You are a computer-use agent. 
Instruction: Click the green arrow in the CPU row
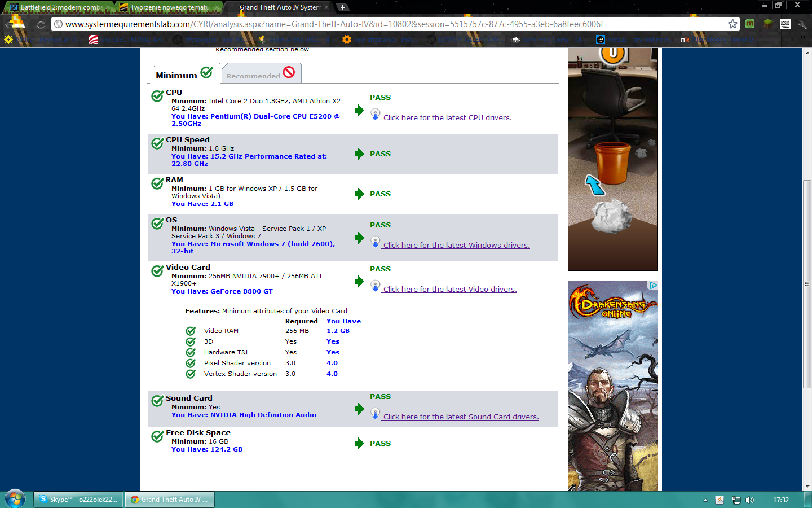point(360,110)
